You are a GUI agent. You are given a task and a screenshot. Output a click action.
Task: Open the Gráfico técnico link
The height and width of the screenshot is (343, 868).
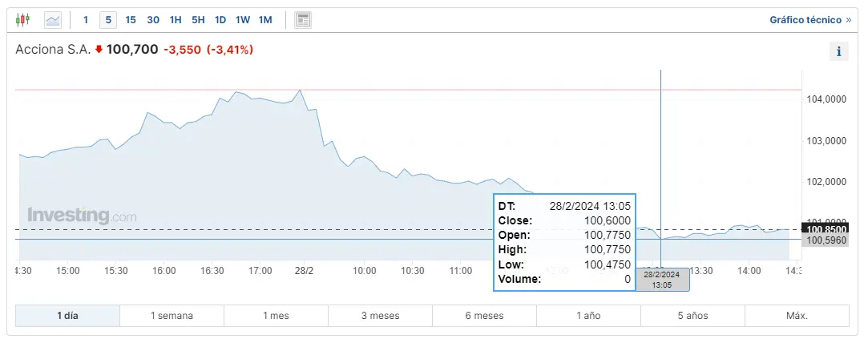pyautogui.click(x=809, y=19)
